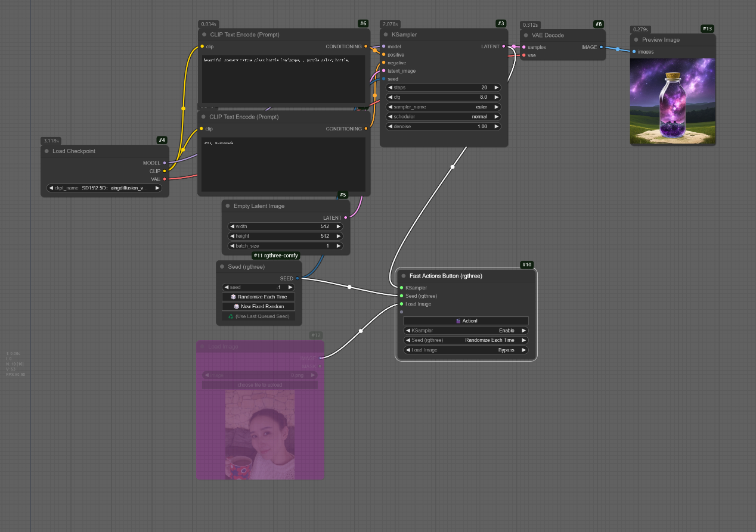Collapse the Empty Latent Image node dot
The image size is (756, 532).
[228, 206]
